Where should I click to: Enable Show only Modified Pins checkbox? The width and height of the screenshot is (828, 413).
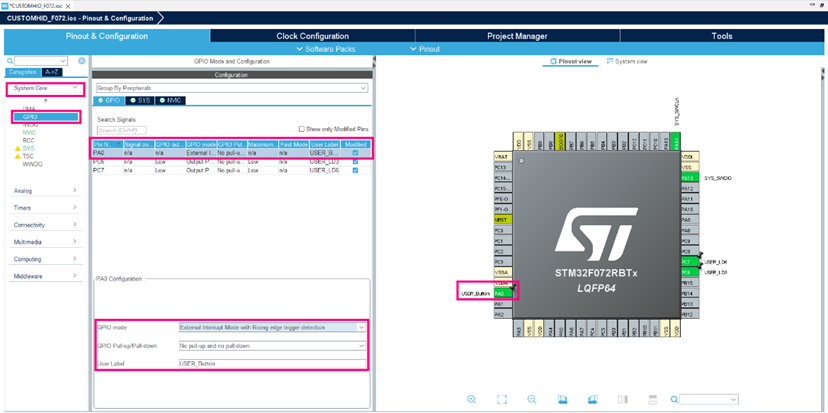tap(302, 129)
